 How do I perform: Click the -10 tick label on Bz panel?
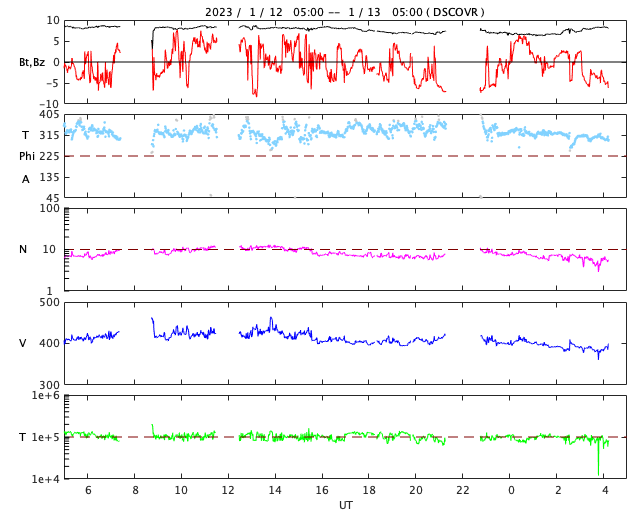(x=49, y=105)
